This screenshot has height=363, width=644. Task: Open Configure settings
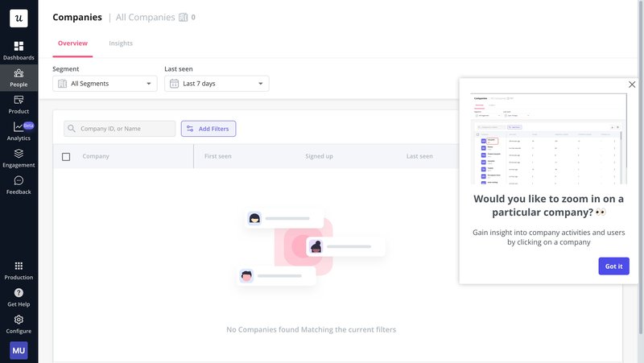point(19,324)
